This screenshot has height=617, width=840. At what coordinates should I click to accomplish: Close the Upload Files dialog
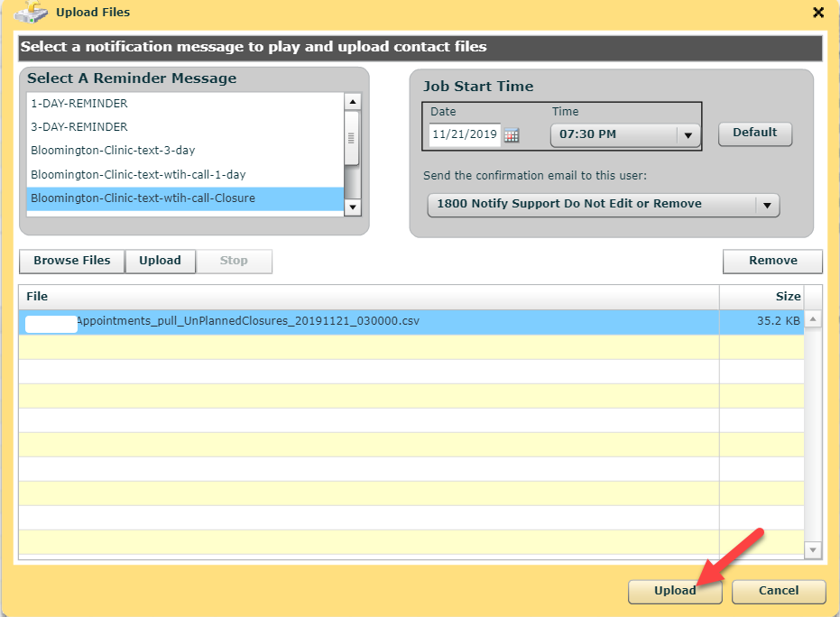click(x=818, y=13)
